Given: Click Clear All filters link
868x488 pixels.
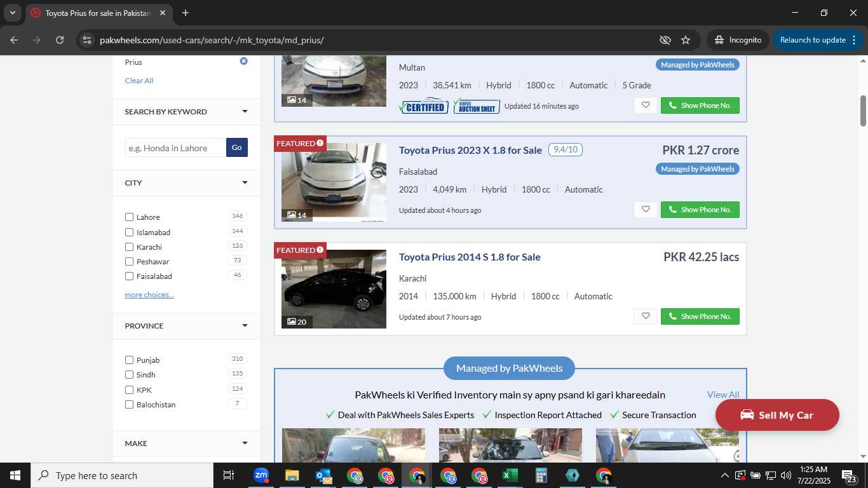Looking at the screenshot, I should pyautogui.click(x=139, y=81).
